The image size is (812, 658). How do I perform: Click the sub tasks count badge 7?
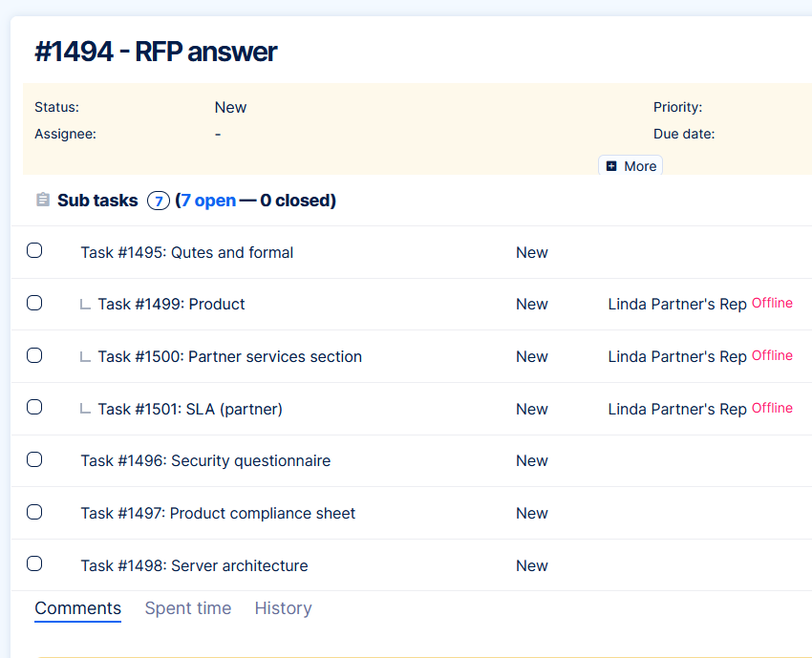tap(159, 201)
